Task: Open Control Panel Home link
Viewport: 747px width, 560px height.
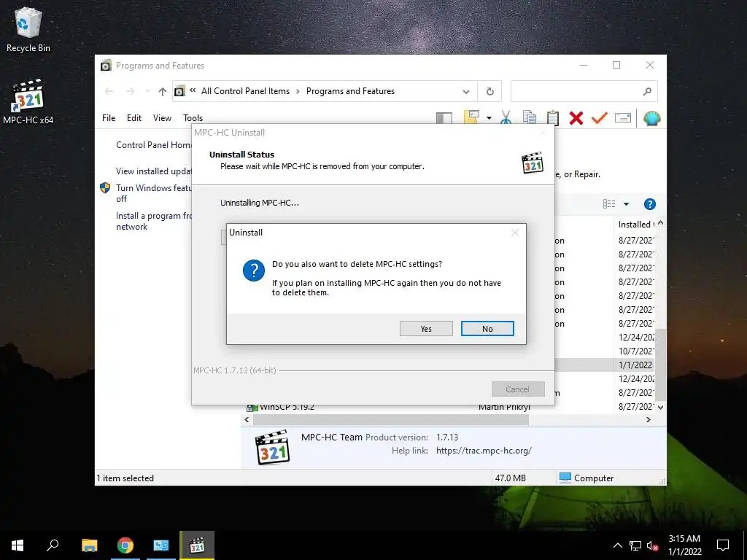Action: pos(154,145)
